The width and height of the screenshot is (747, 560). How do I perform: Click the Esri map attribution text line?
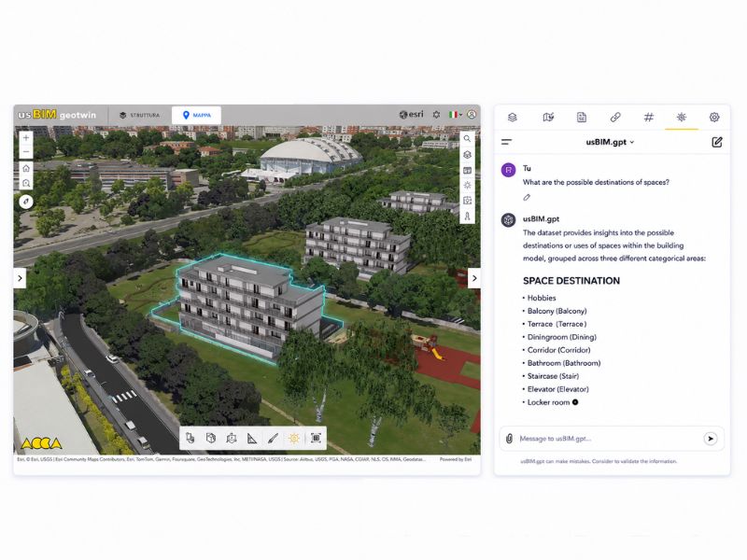pos(221,459)
